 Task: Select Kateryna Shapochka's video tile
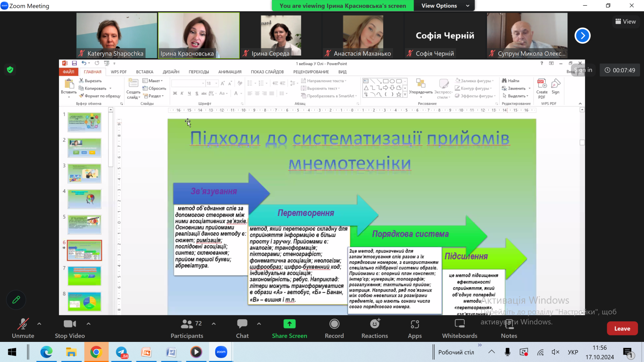pyautogui.click(x=116, y=35)
